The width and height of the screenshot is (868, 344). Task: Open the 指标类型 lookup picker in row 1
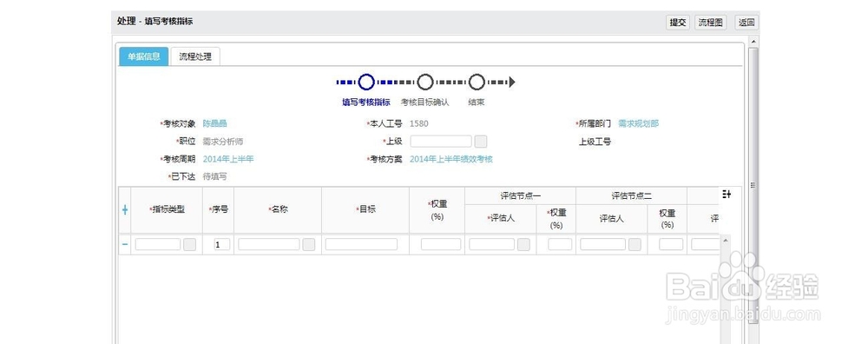[x=190, y=244]
